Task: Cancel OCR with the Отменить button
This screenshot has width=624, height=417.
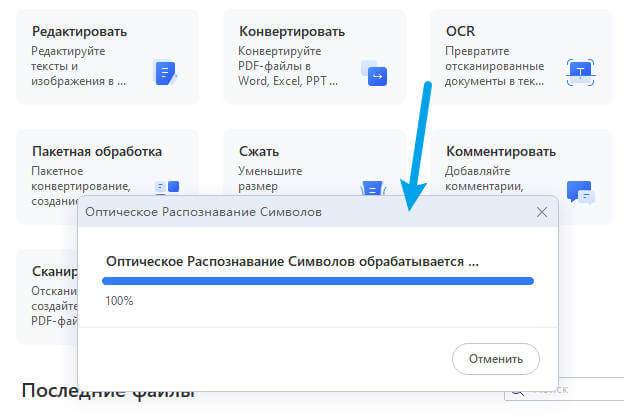Action: (x=495, y=359)
